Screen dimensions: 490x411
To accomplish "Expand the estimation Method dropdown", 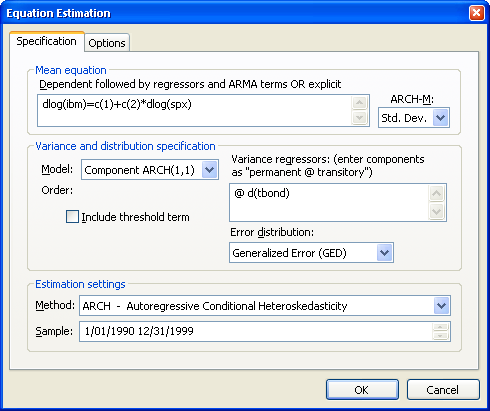I will (441, 306).
